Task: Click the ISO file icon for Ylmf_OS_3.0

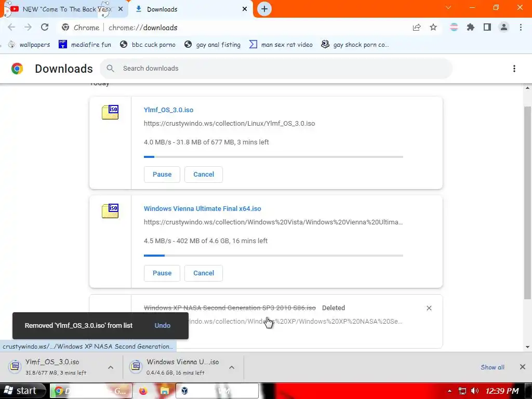Action: 110,112
